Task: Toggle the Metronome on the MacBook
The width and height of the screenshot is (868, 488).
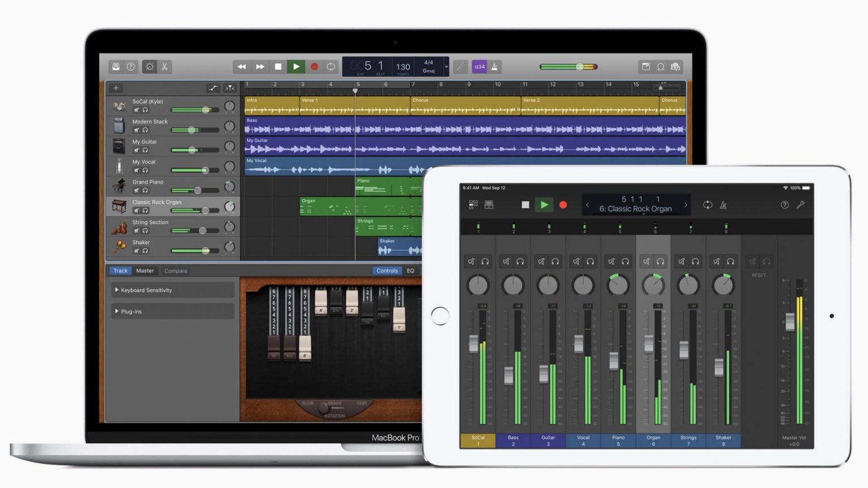Action: point(494,67)
